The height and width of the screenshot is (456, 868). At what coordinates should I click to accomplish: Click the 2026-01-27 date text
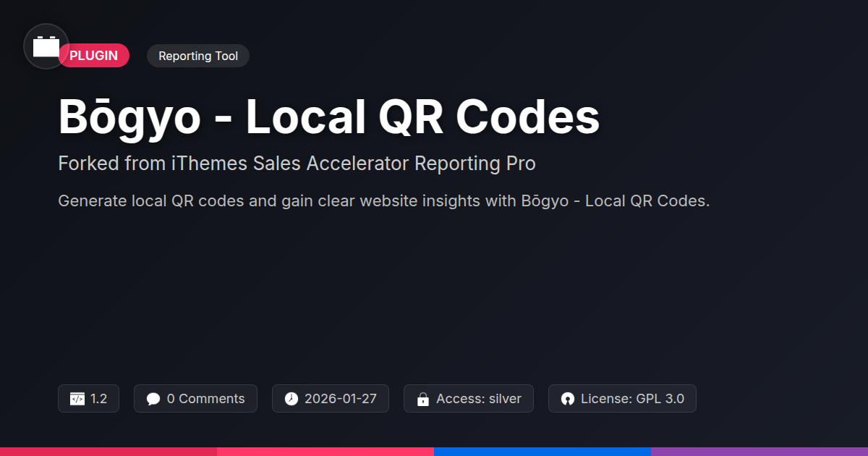point(341,399)
